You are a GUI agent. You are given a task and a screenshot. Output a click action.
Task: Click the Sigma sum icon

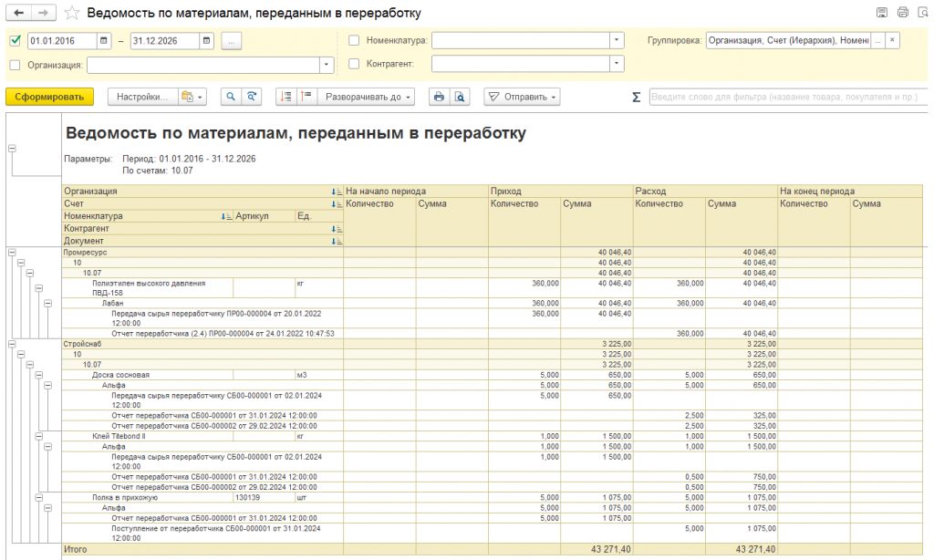coord(636,97)
